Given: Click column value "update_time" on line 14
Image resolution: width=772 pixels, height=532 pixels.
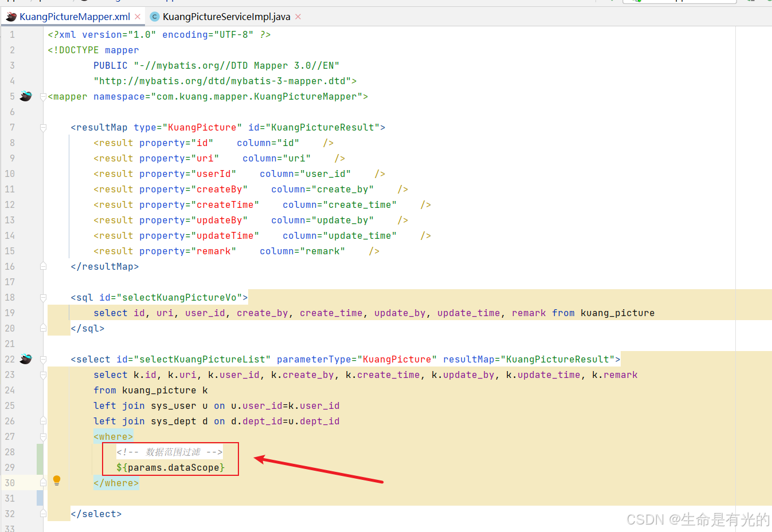Looking at the screenshot, I should coord(360,235).
